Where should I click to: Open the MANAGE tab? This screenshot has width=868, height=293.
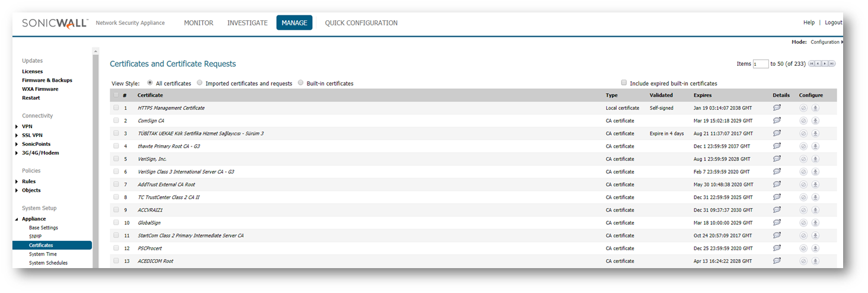click(x=294, y=23)
